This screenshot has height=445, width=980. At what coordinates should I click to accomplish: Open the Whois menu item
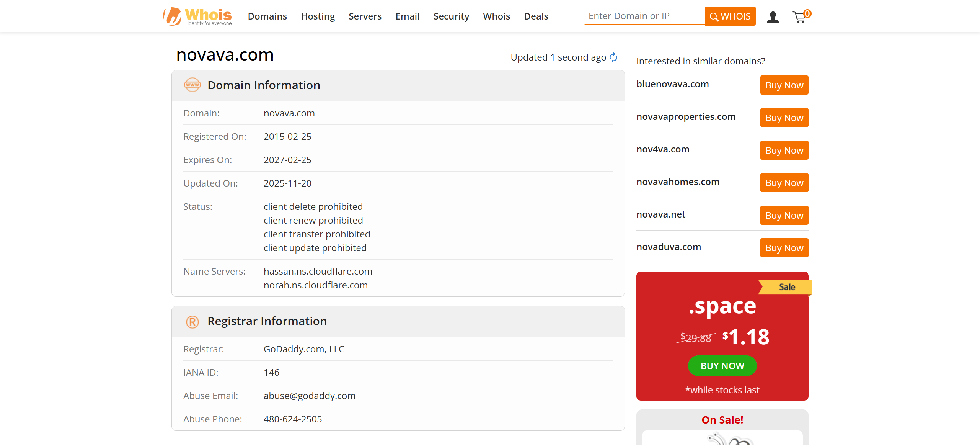496,16
